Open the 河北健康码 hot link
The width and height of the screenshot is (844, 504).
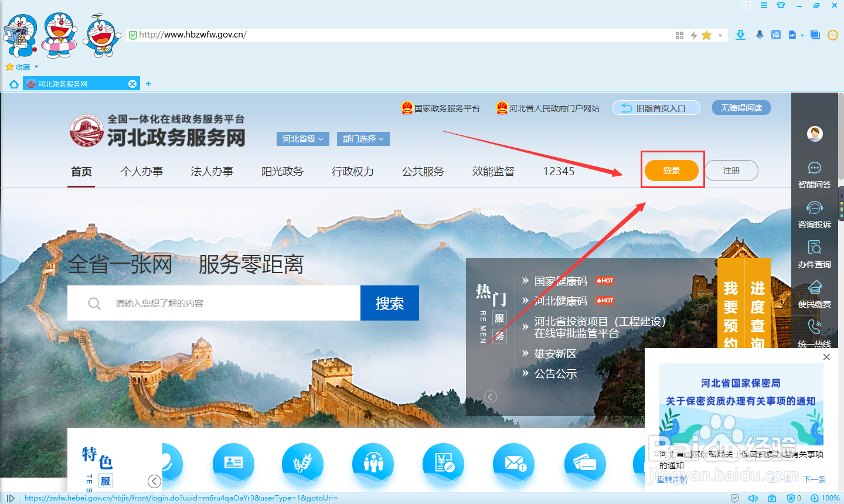tap(560, 301)
